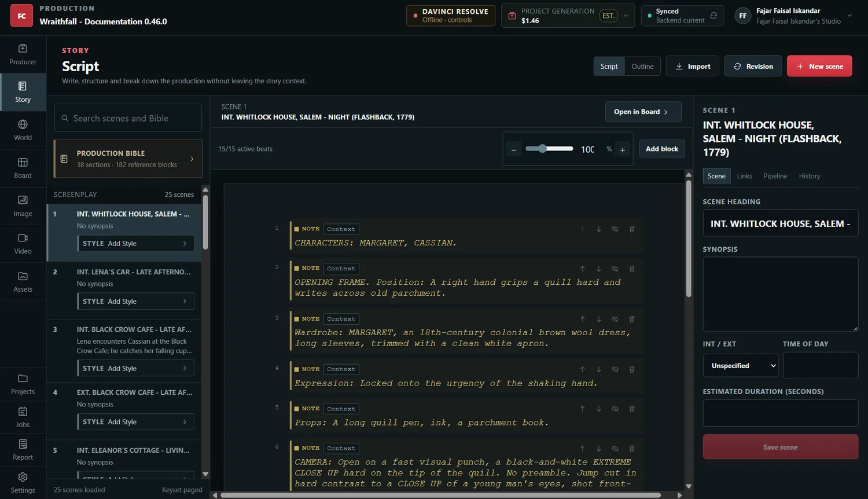Select the Story section in sidebar
Image resolution: width=868 pixels, height=499 pixels.
(23, 92)
